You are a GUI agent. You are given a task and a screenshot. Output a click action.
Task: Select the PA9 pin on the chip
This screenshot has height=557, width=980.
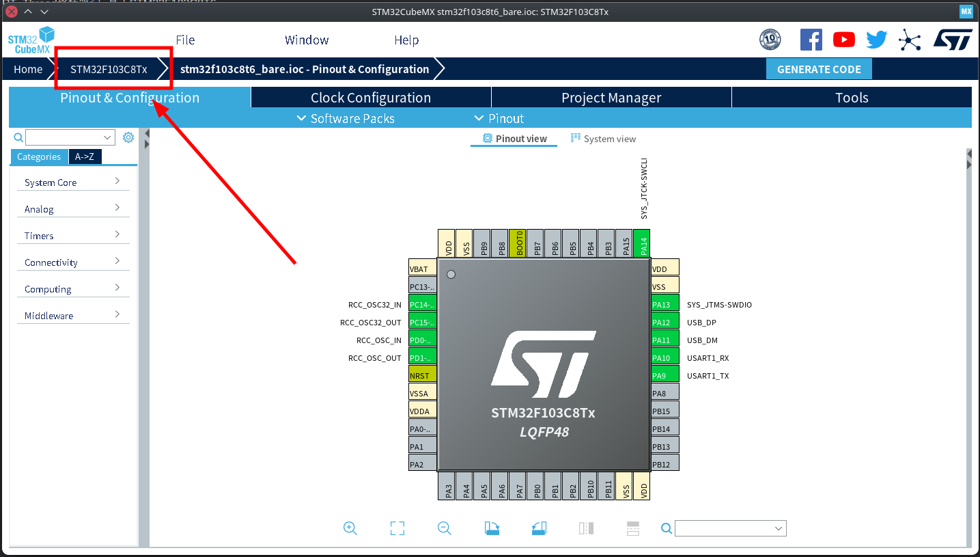(x=666, y=375)
